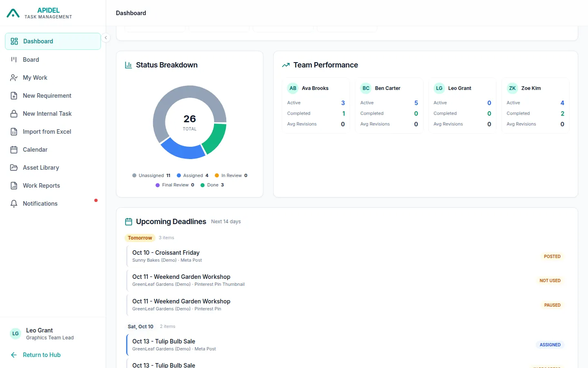Click the New Requirement document icon

[x=14, y=96]
